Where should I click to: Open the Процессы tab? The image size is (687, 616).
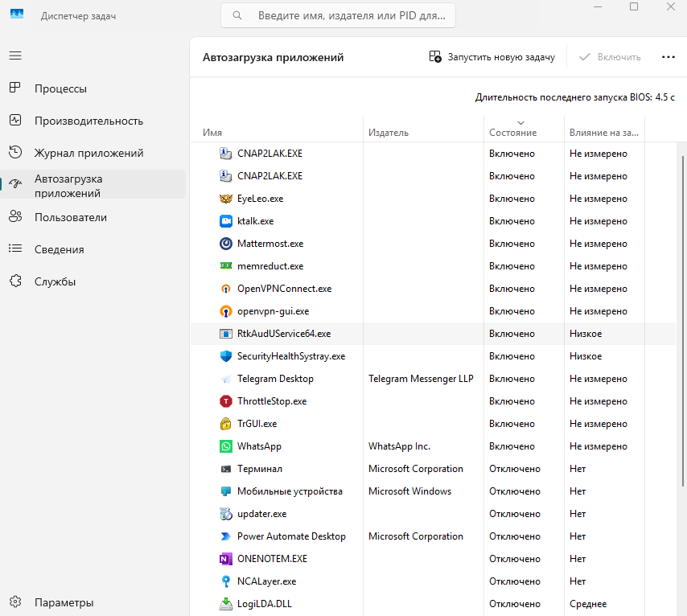60,88
